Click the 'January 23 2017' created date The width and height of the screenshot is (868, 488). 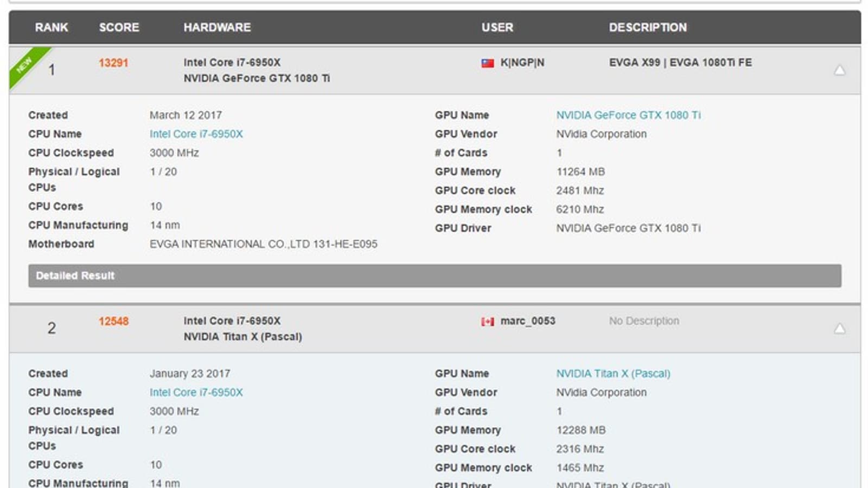coord(190,374)
